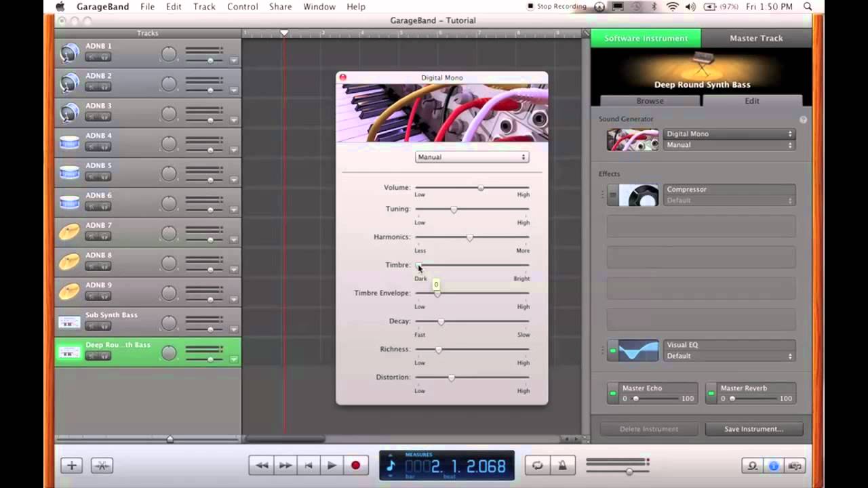
Task: Click the Compressor effect thumbnail
Action: 639,195
